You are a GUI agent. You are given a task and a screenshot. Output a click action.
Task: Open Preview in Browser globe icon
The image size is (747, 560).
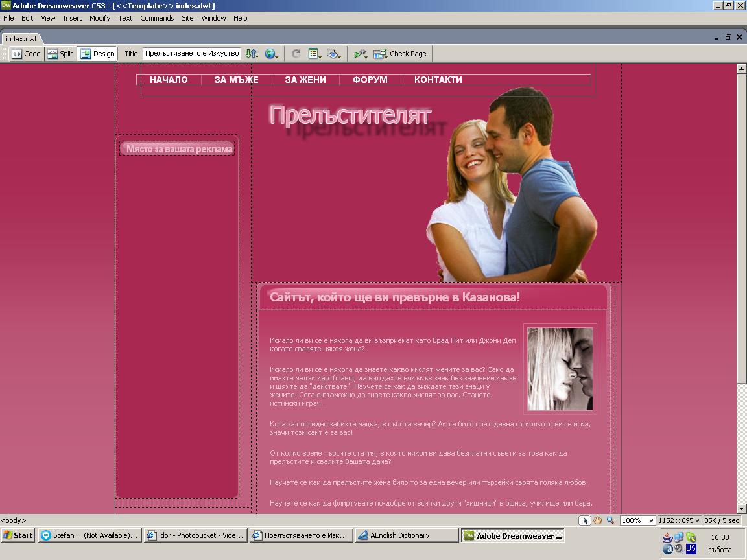click(270, 54)
